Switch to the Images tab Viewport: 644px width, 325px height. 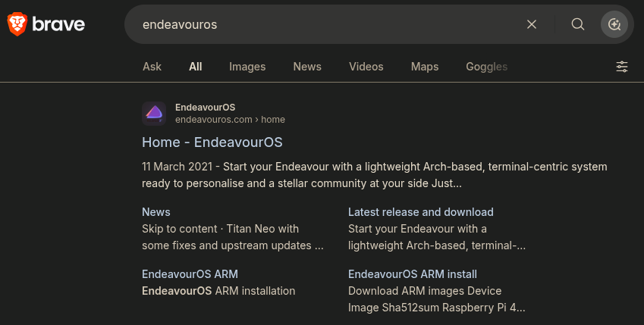[x=247, y=67]
